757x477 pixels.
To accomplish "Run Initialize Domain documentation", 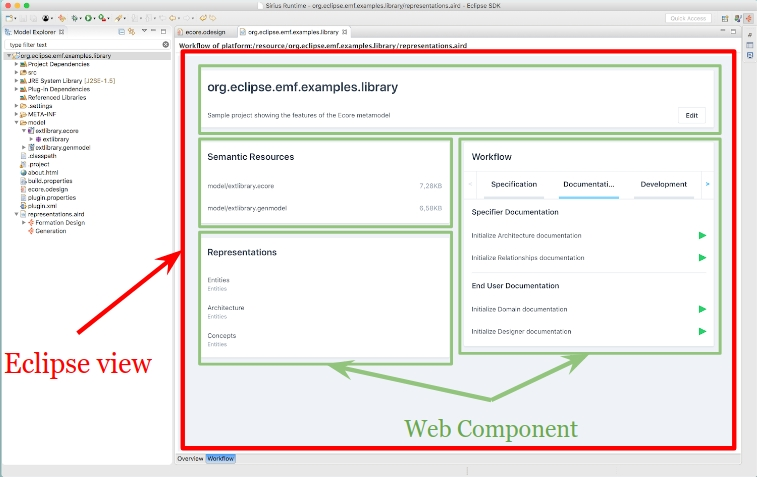I will [702, 309].
